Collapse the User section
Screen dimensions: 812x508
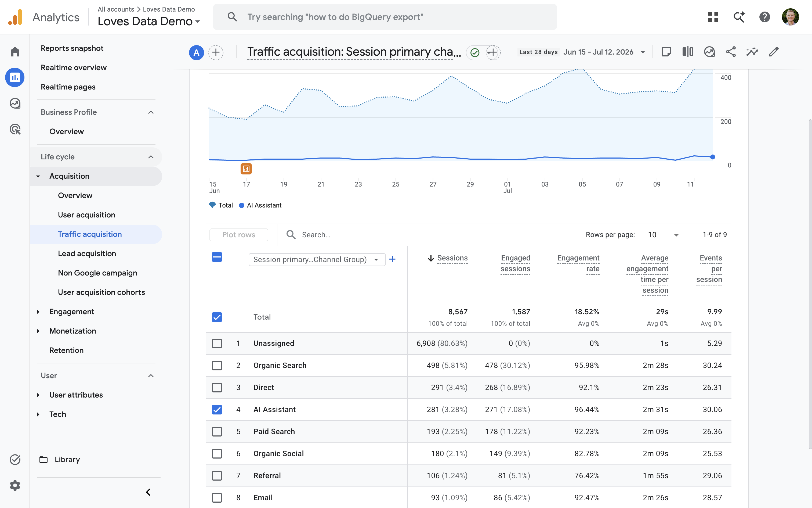(x=151, y=376)
